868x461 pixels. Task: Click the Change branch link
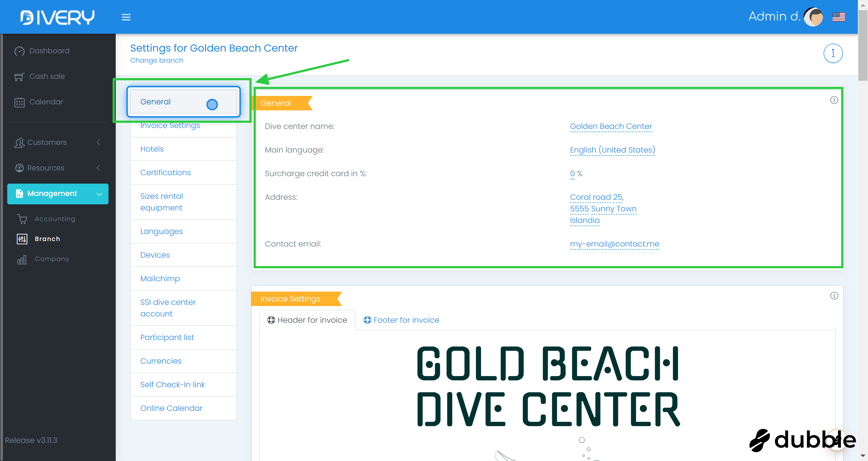(x=157, y=60)
